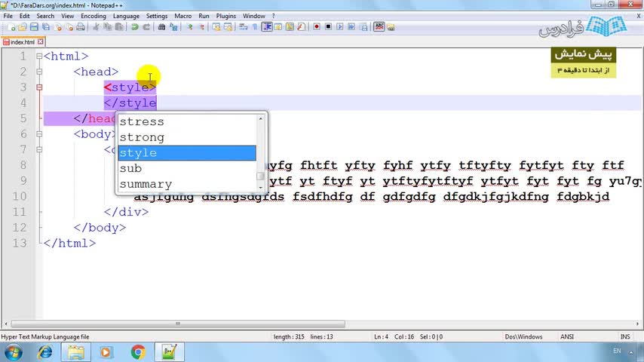The image size is (644, 362).
Task: Open the File menu
Action: [x=8, y=16]
